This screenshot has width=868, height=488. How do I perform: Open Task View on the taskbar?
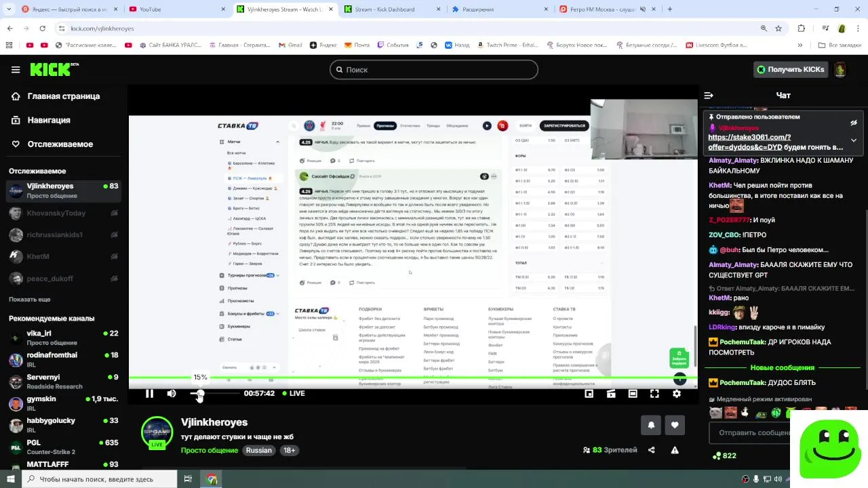(189, 479)
